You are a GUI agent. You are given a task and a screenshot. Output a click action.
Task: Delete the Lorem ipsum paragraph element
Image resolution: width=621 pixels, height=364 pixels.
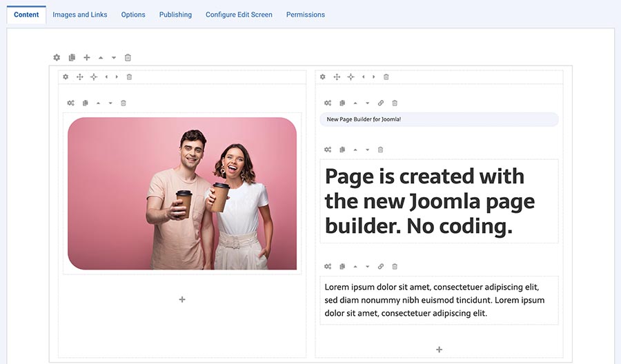[395, 266]
